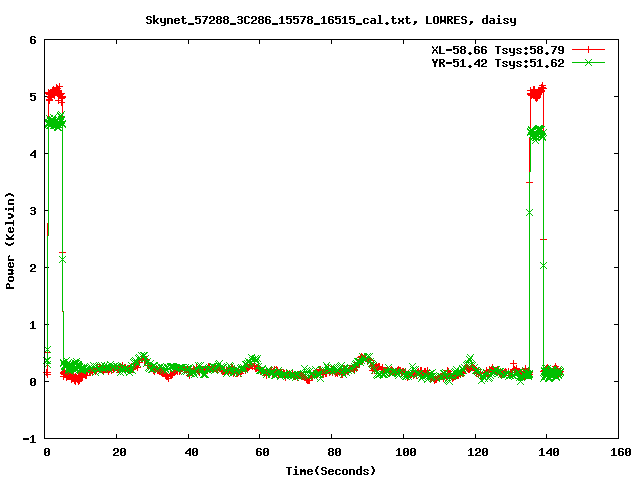This screenshot has height=480, width=640.
Task: Select legend entry XL-58.66 Tsys:58.79
Action: click(498, 50)
